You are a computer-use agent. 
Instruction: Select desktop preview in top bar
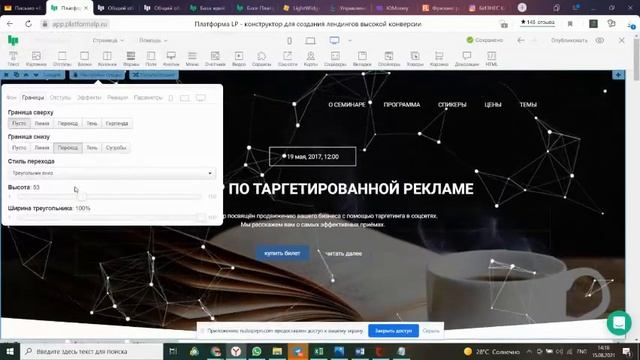point(334,40)
